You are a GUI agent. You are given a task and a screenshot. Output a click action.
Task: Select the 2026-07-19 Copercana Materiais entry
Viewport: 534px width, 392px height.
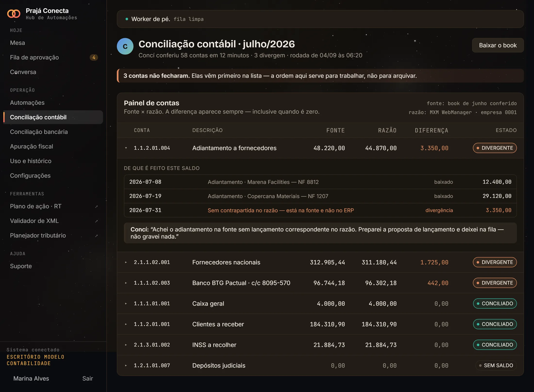[320, 196]
